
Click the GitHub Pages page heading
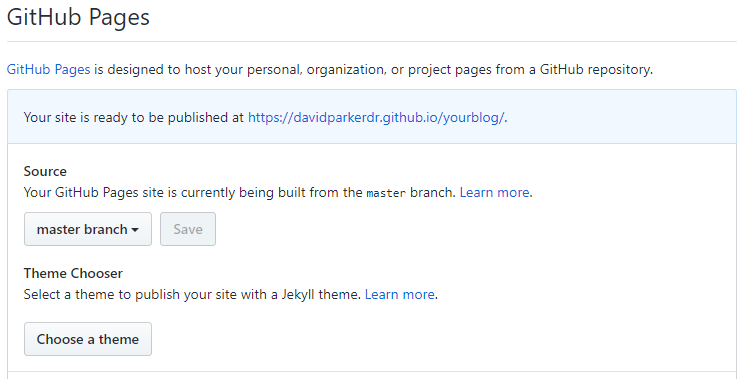tap(78, 17)
